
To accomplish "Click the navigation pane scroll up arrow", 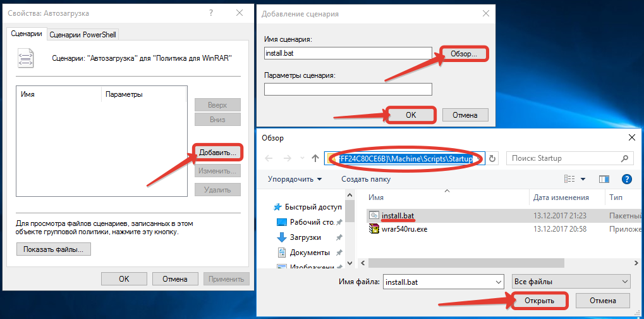I will pyautogui.click(x=349, y=194).
